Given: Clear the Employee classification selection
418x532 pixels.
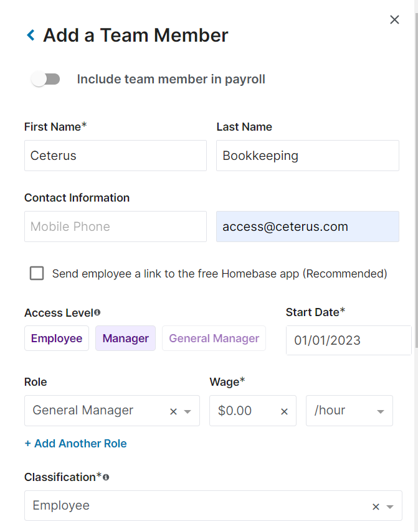Looking at the screenshot, I should (x=376, y=506).
